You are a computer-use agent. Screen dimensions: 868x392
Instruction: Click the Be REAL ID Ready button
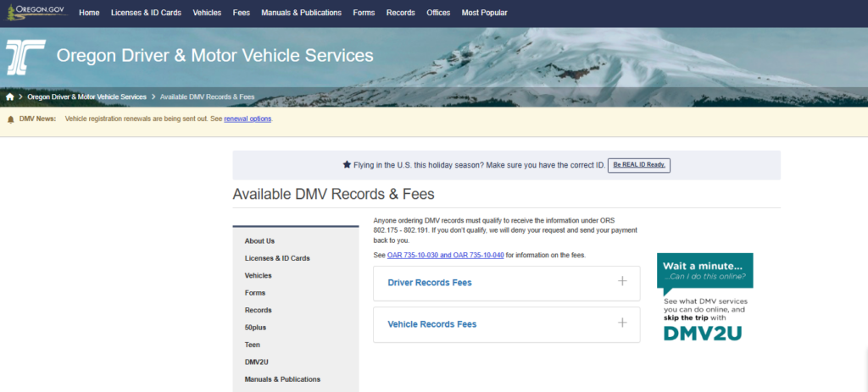[639, 165]
